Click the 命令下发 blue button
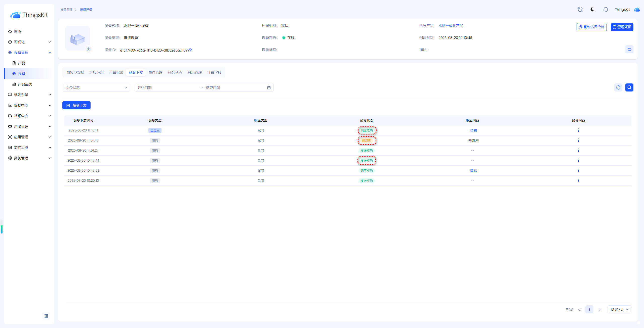Image resolution: width=644 pixels, height=328 pixels. point(76,105)
